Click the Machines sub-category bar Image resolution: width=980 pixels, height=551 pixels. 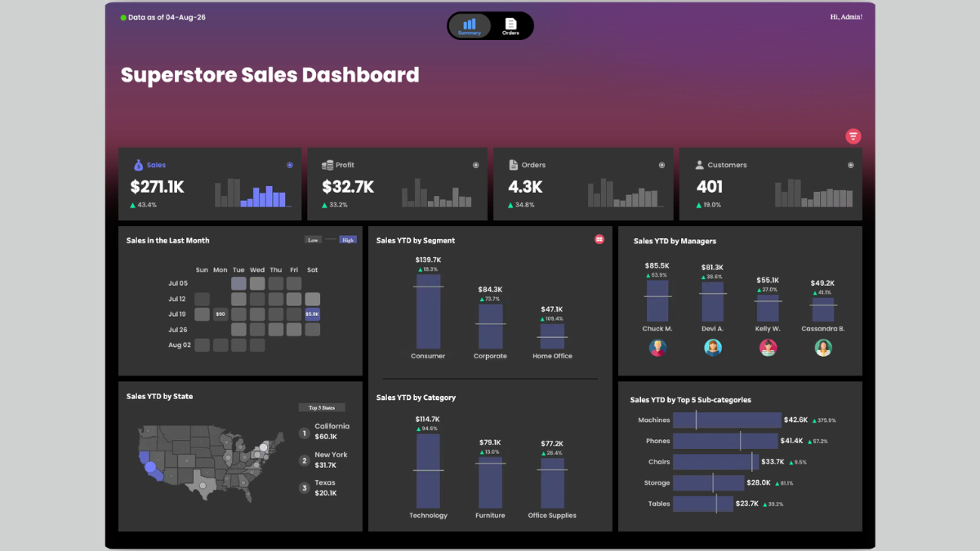click(727, 420)
